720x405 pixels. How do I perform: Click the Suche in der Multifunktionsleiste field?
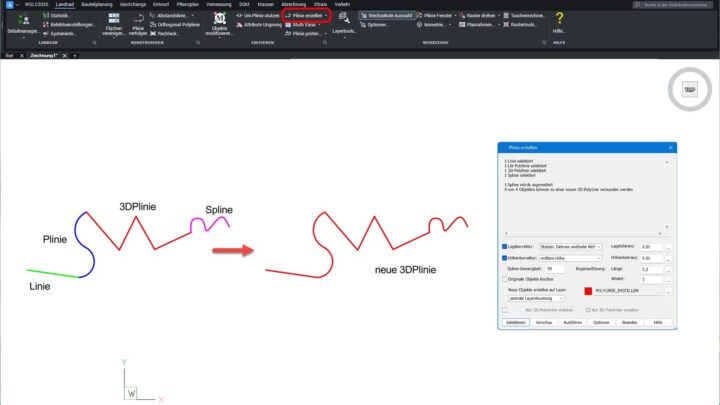(x=673, y=5)
